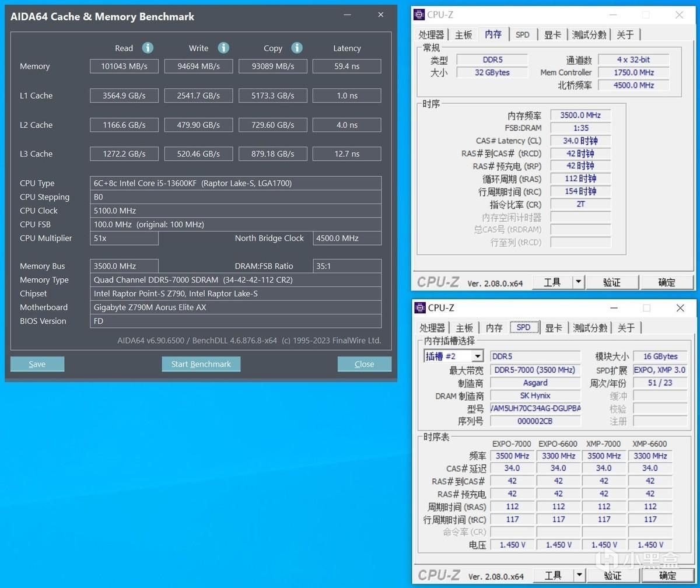Click Memory Copy value 93089 MB/s
The width and height of the screenshot is (700, 588).
[x=272, y=66]
